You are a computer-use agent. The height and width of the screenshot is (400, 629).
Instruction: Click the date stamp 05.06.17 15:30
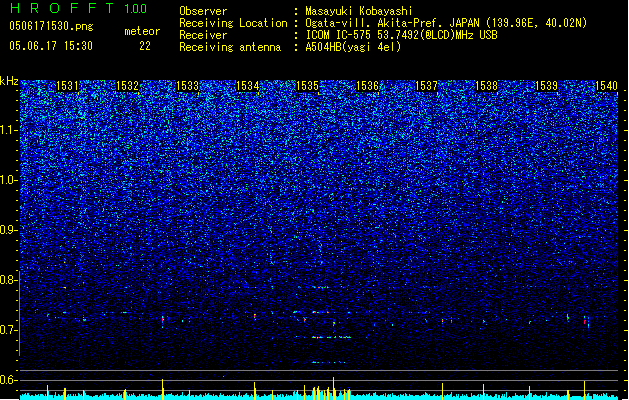pyautogui.click(x=51, y=46)
